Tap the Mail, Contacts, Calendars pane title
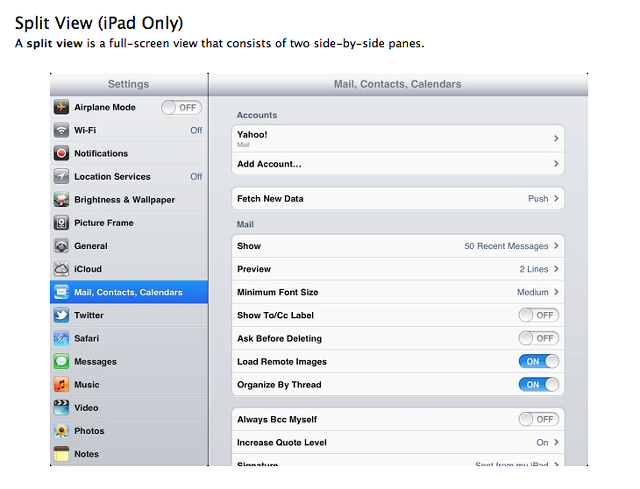This screenshot has height=489, width=640. [x=398, y=84]
